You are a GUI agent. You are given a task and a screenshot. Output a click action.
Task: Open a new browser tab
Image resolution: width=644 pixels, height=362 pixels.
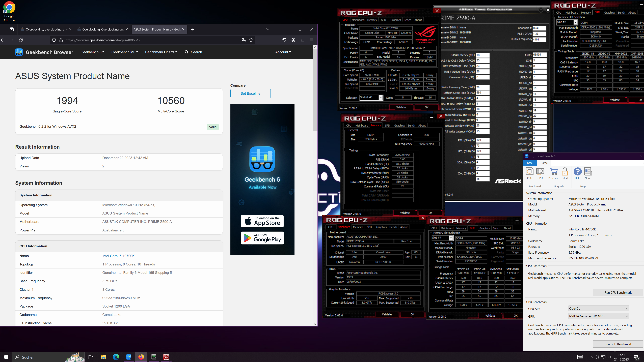[x=193, y=29]
